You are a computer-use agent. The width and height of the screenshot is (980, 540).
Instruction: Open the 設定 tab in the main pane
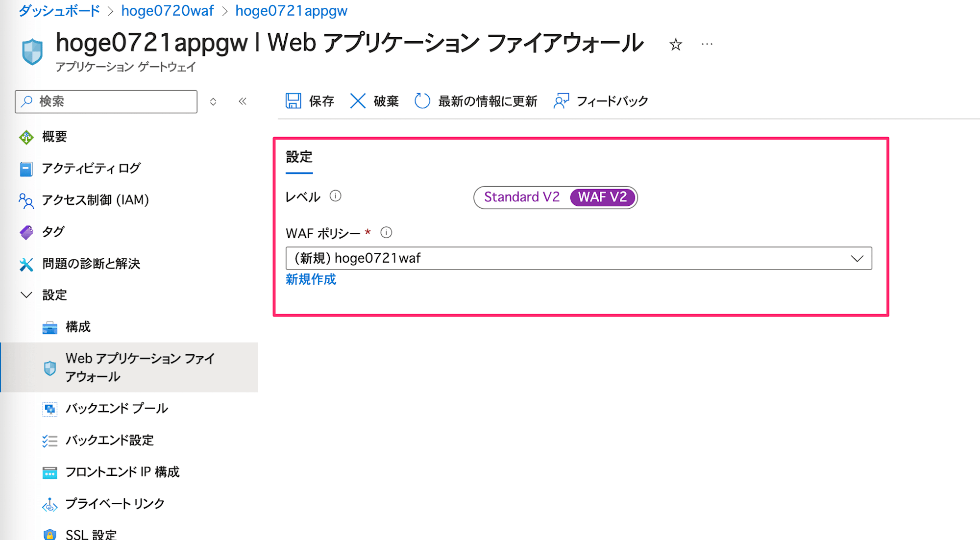click(x=299, y=157)
